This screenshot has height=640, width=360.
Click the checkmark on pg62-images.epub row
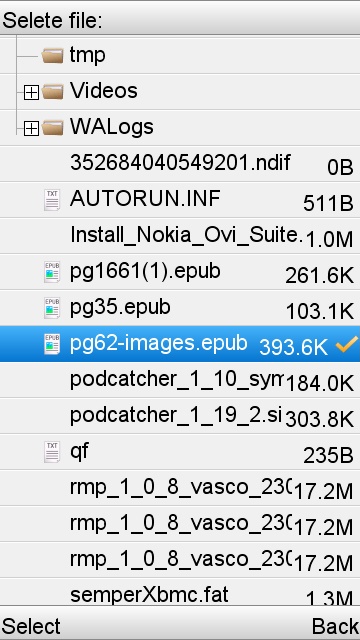tap(347, 344)
